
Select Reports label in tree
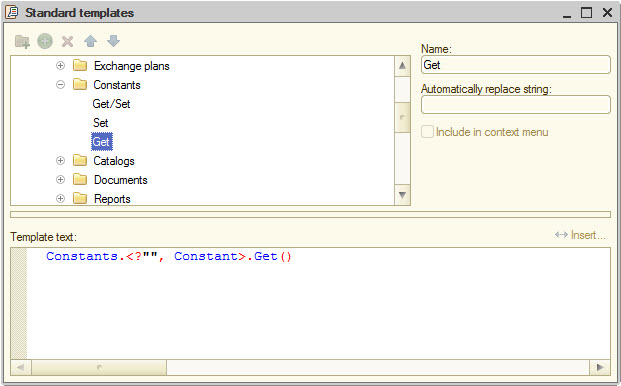(112, 199)
